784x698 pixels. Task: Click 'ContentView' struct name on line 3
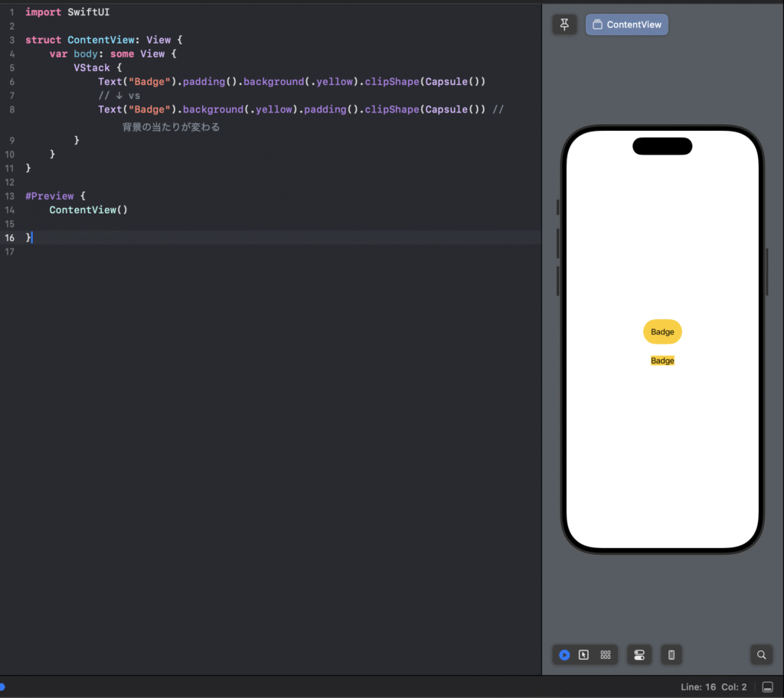tap(101, 40)
